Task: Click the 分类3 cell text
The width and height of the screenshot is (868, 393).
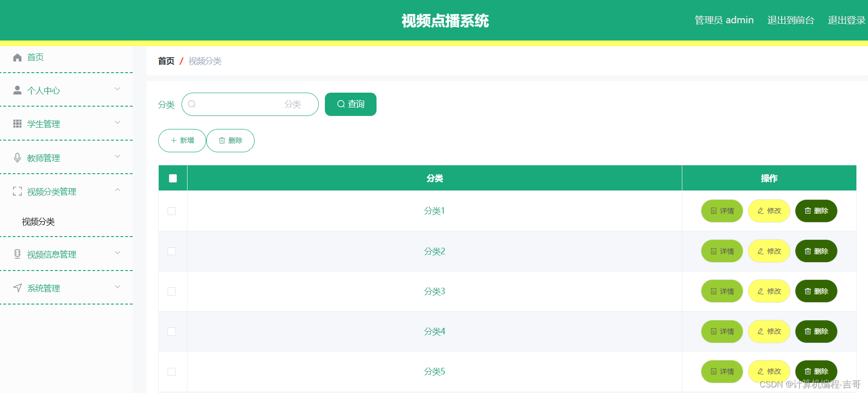Action: [x=435, y=291]
